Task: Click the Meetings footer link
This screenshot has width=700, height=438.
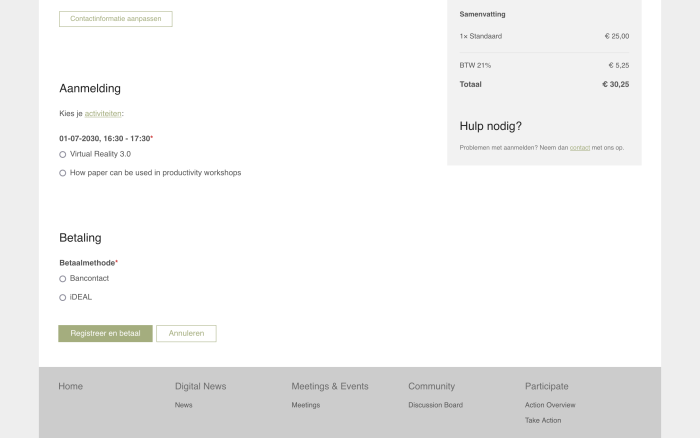Action: click(306, 405)
